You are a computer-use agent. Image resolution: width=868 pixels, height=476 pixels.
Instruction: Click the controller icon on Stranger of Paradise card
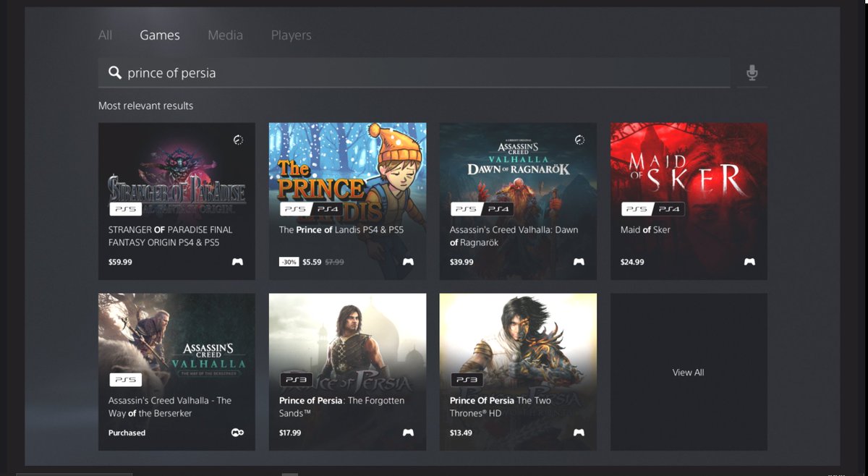point(237,262)
